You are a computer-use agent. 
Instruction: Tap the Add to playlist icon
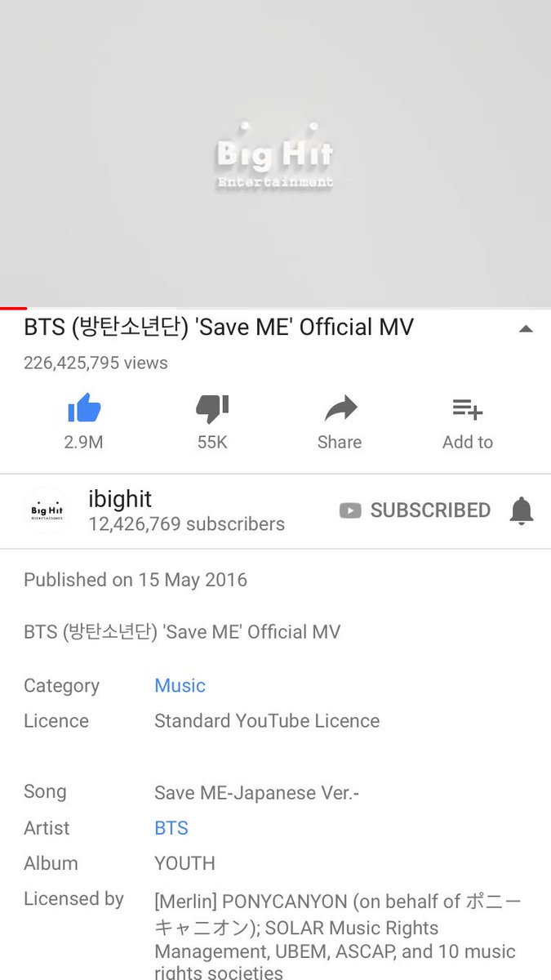coord(468,408)
